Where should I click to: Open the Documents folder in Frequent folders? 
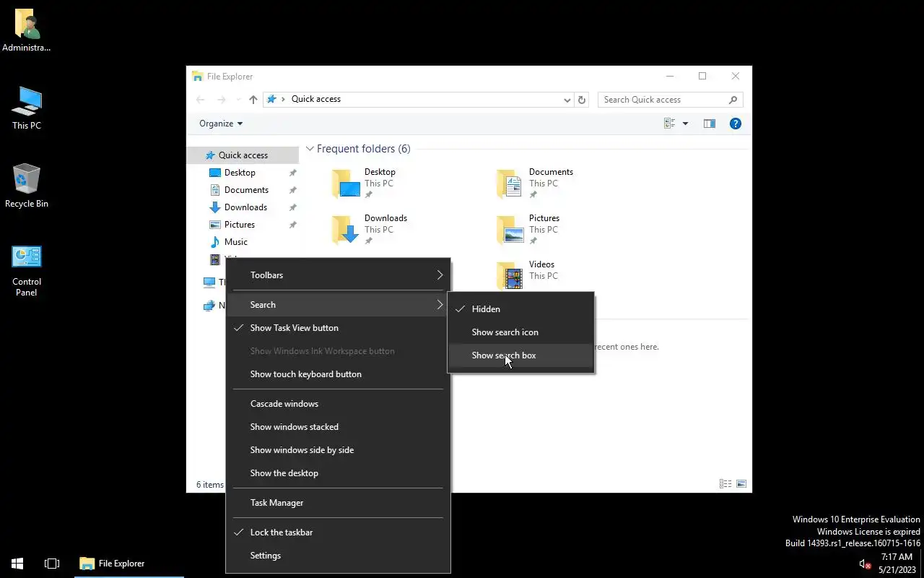[534, 184]
